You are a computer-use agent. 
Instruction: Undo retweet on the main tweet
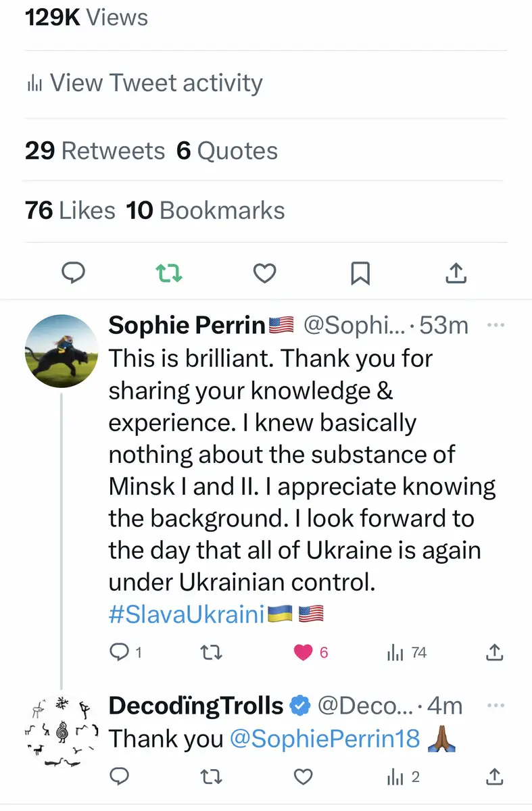169,273
